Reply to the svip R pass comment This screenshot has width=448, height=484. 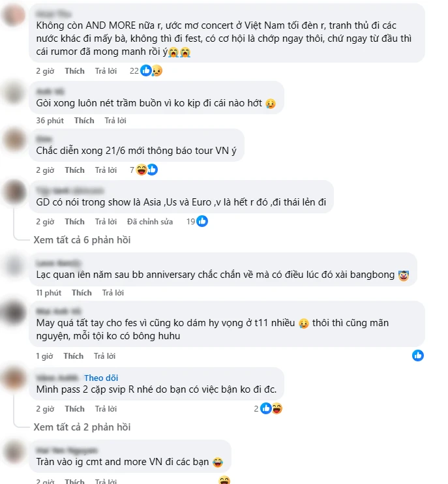pyautogui.click(x=106, y=409)
